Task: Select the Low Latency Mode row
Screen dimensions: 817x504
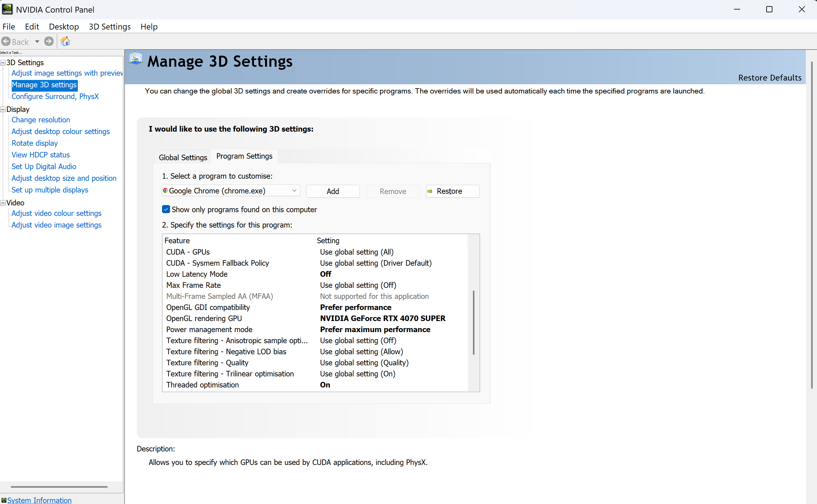Action: tap(315, 274)
